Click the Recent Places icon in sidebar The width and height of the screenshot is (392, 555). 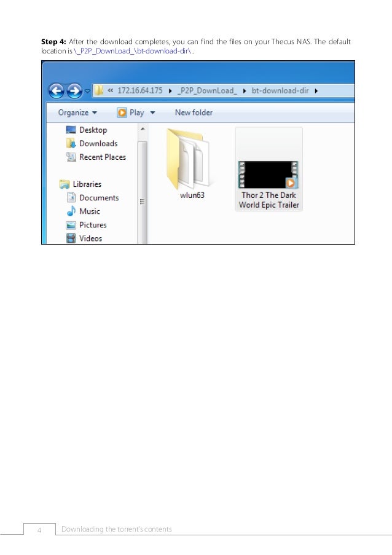pos(71,157)
